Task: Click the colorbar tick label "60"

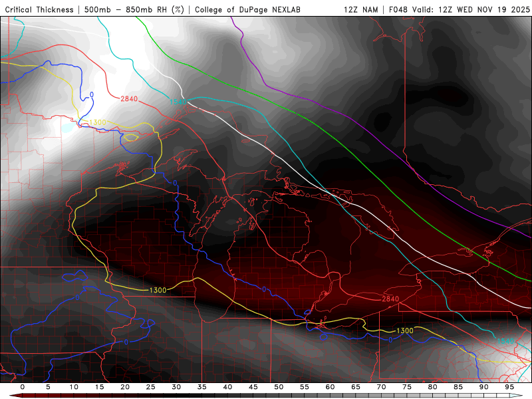Action: click(330, 387)
